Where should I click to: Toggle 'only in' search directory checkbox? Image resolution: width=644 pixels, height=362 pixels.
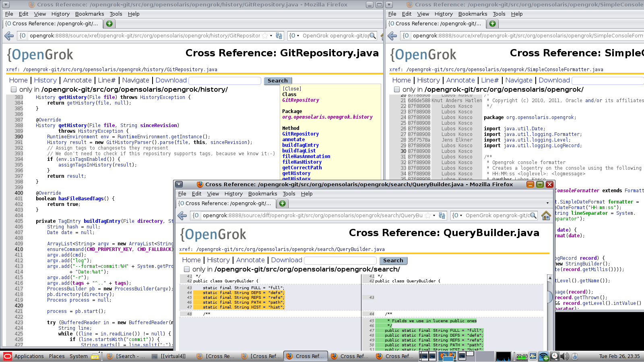(x=187, y=269)
